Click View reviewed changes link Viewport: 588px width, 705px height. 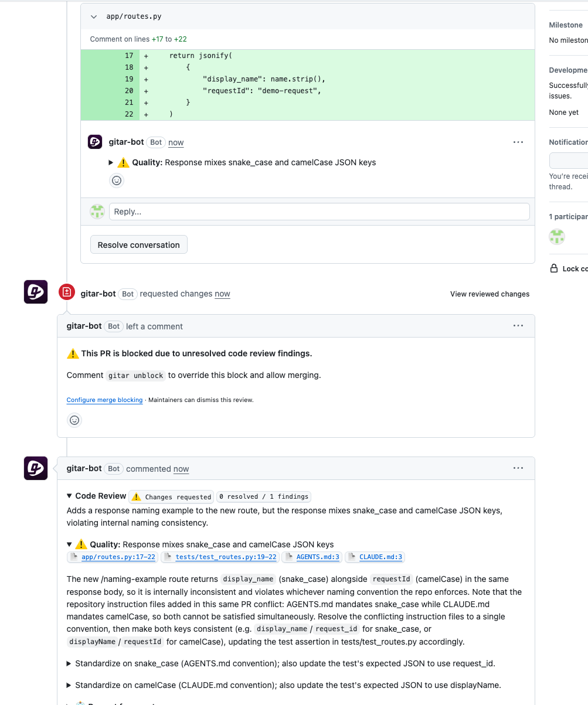coord(490,294)
